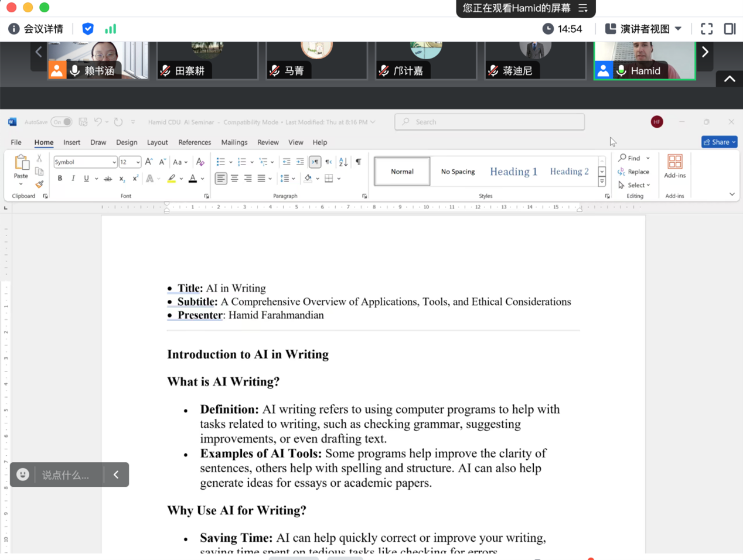Click the Sort A-Z icon

tap(343, 162)
